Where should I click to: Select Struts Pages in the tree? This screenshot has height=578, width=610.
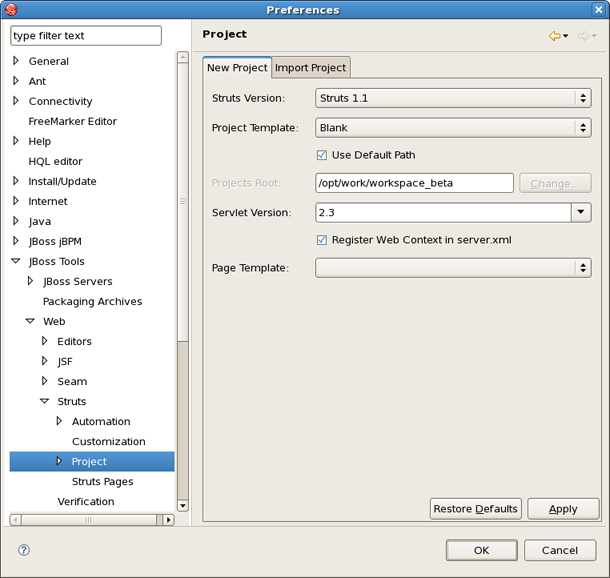pyautogui.click(x=102, y=481)
